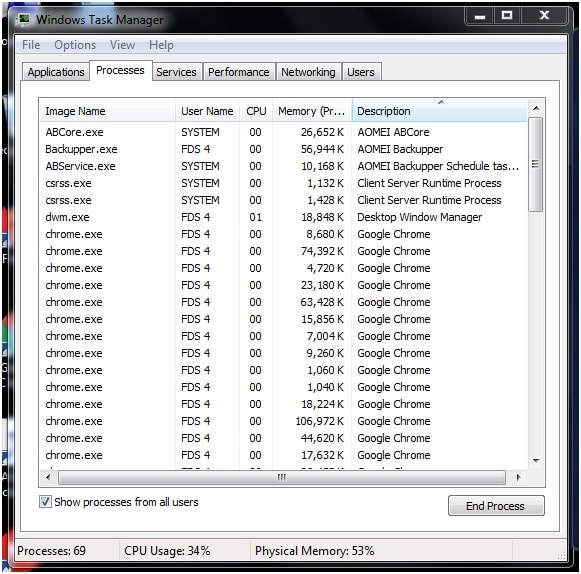Open the Networking tab

click(308, 72)
